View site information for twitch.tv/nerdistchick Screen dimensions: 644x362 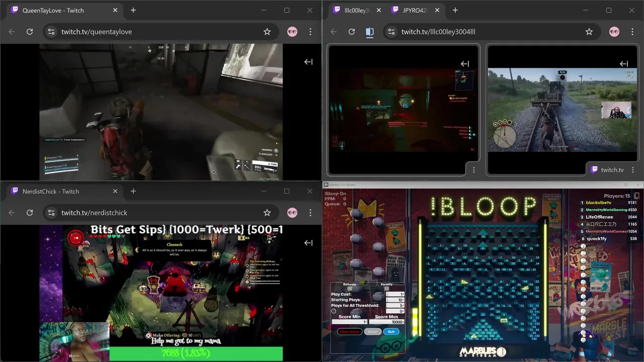(x=51, y=213)
